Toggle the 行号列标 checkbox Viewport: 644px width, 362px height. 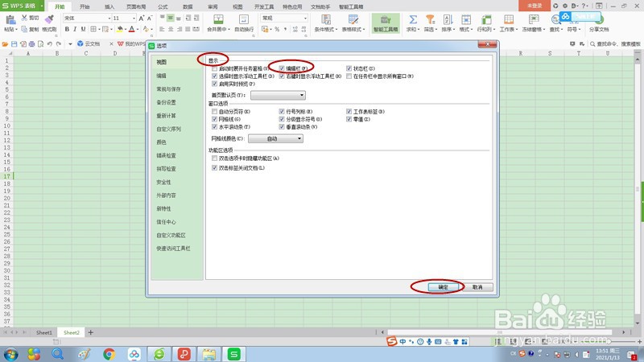(282, 112)
